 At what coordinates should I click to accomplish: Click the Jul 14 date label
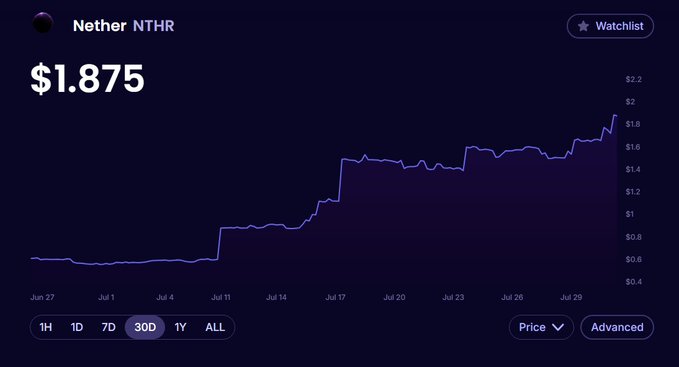276,297
